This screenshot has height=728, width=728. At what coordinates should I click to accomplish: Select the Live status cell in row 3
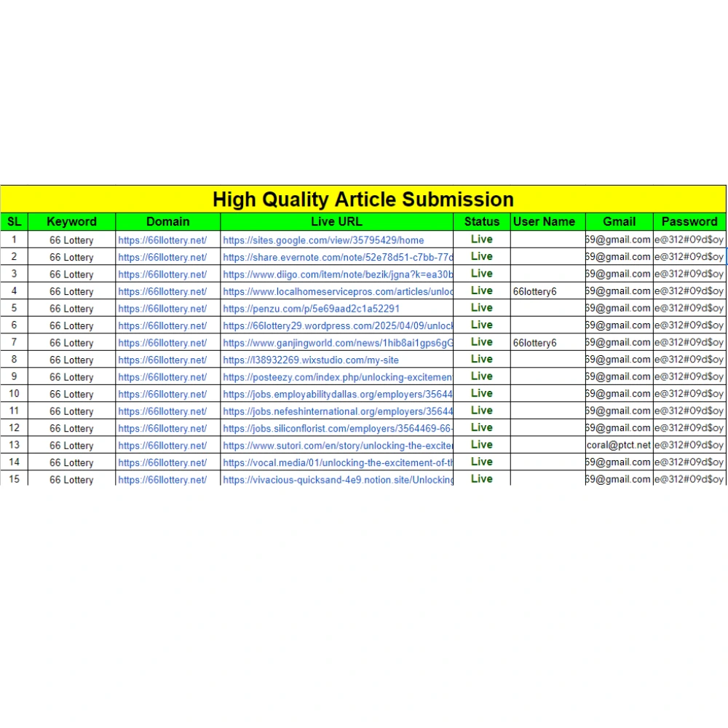(x=481, y=274)
